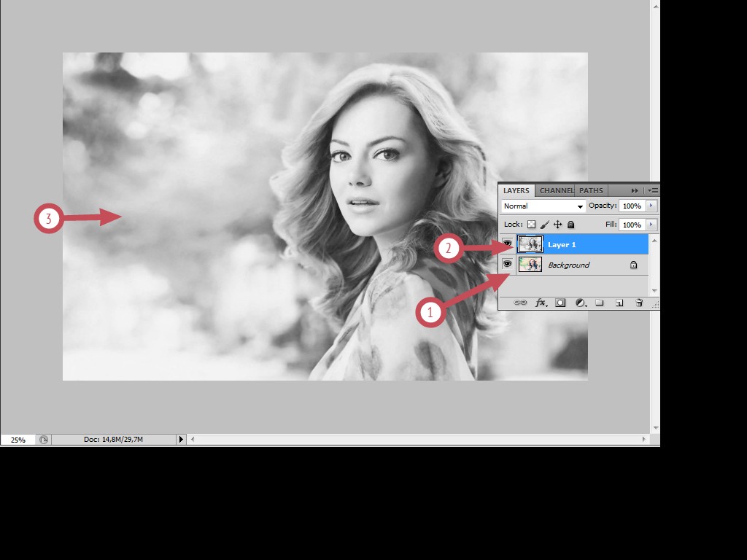Add a layer mask with the mask icon
Screen dimensions: 747x560
pos(560,303)
